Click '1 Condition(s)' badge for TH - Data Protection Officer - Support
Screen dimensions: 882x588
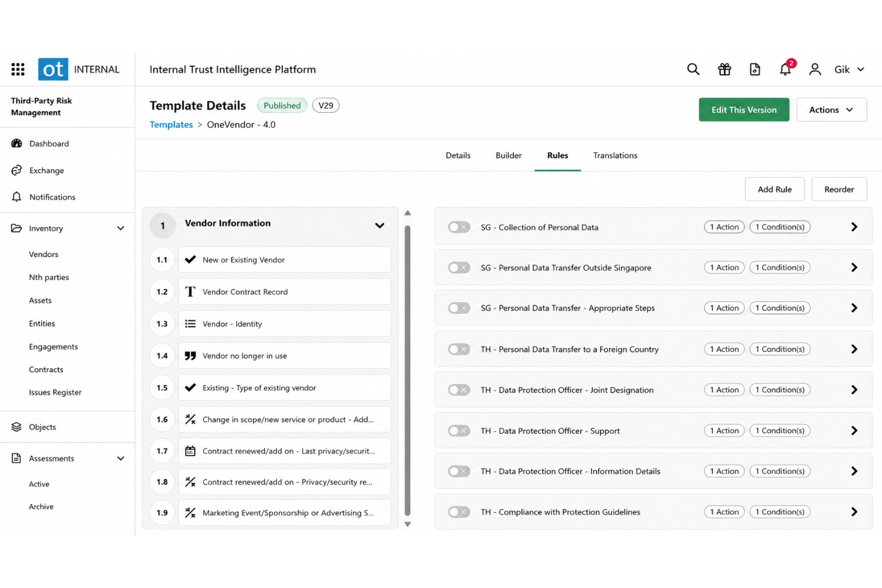pos(779,431)
